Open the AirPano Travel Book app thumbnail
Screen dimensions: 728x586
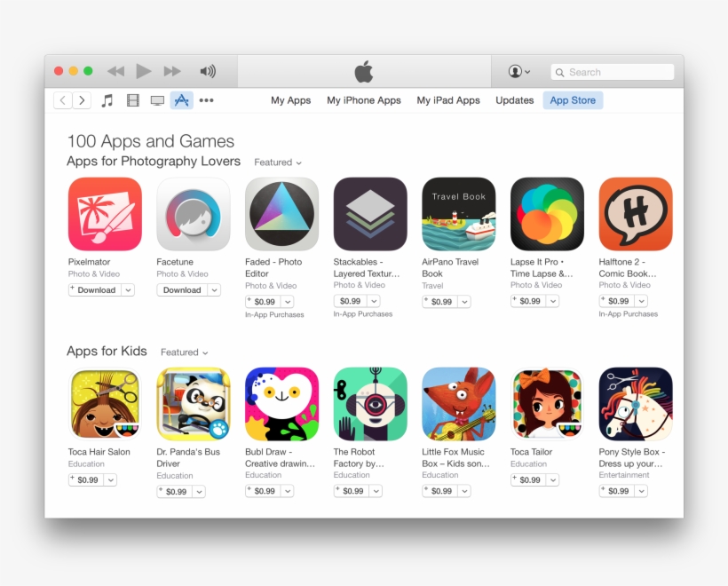tap(458, 214)
